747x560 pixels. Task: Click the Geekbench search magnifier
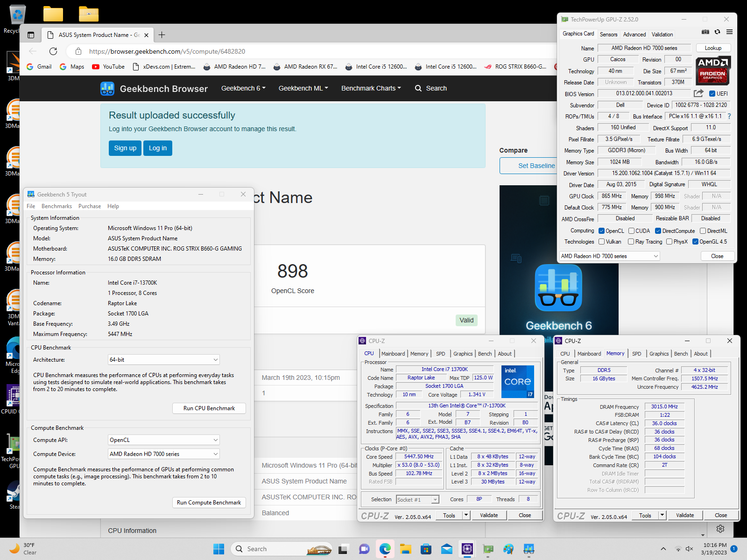tap(418, 88)
